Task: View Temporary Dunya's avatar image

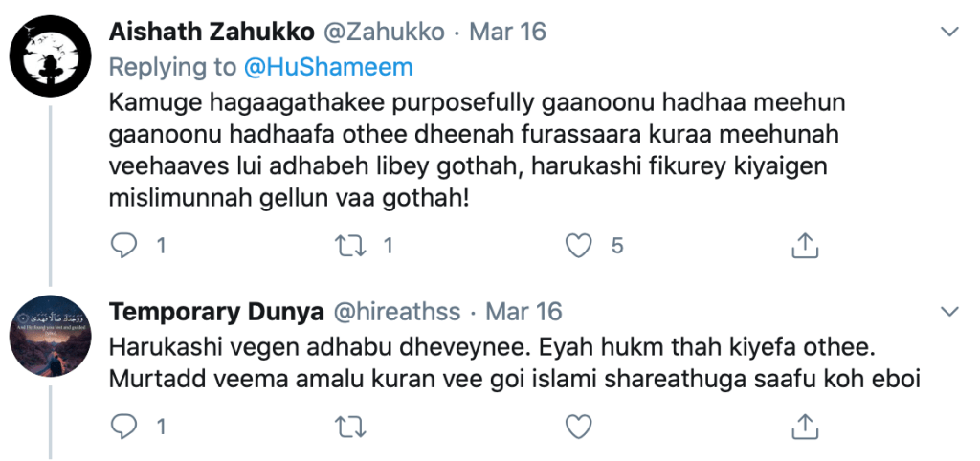Action: (x=50, y=333)
